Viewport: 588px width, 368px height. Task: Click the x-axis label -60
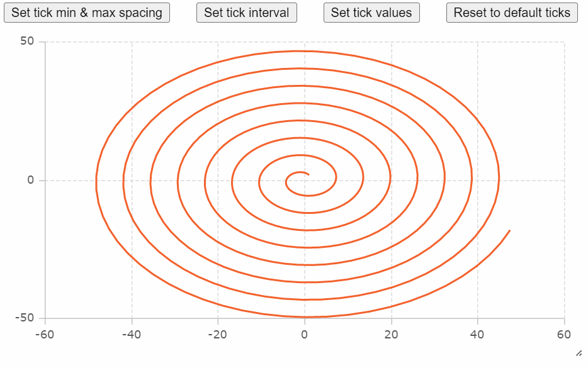tap(45, 334)
